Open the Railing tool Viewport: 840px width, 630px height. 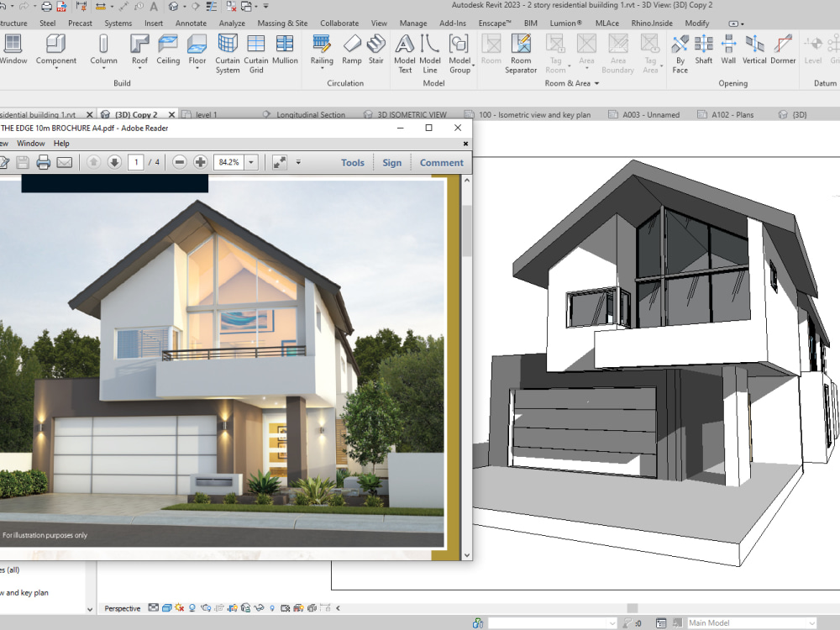pyautogui.click(x=322, y=50)
